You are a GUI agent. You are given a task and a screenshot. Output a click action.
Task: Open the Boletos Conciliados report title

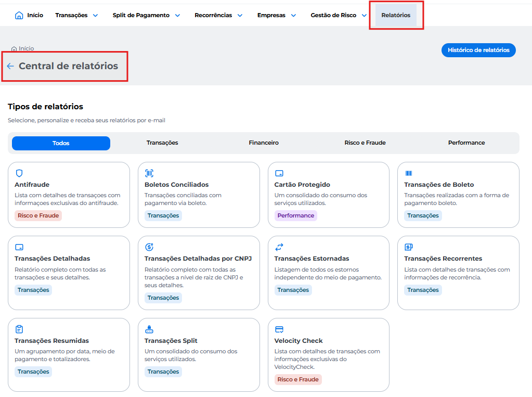[176, 184]
